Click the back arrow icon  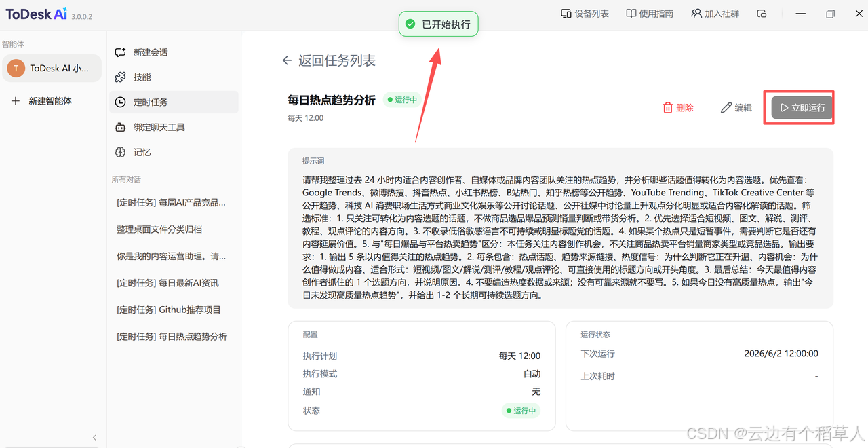(287, 60)
